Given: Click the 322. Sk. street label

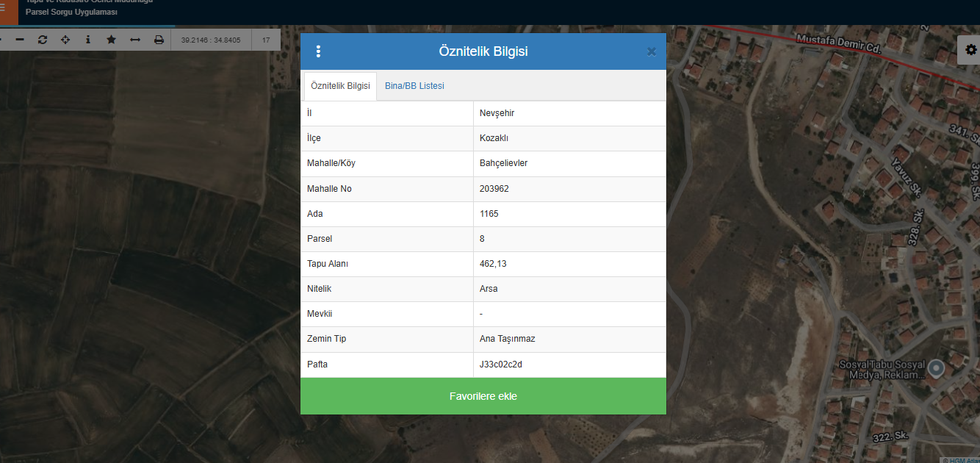Looking at the screenshot, I should click(890, 437).
